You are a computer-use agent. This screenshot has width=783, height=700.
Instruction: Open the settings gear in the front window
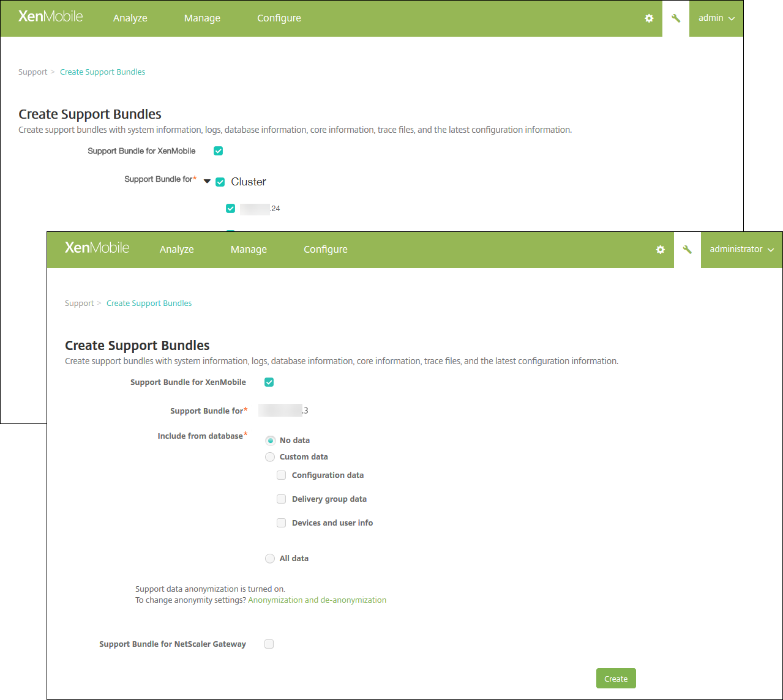tap(660, 250)
